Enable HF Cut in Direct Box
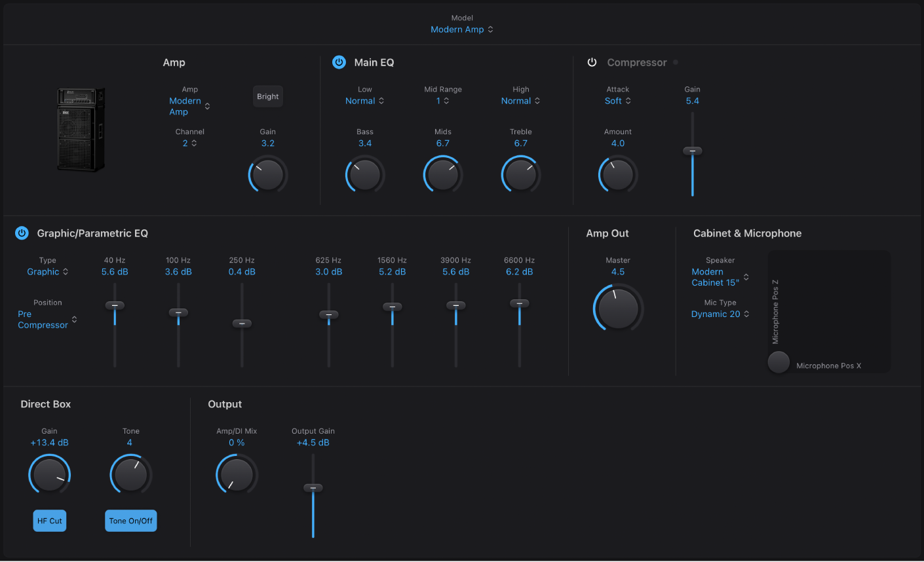This screenshot has width=924, height=562. 49,520
